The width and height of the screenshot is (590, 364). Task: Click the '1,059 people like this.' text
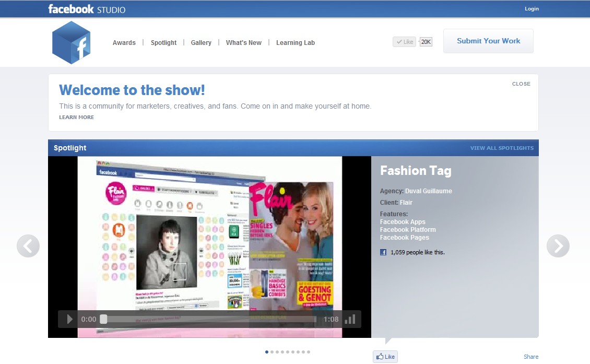coord(418,252)
